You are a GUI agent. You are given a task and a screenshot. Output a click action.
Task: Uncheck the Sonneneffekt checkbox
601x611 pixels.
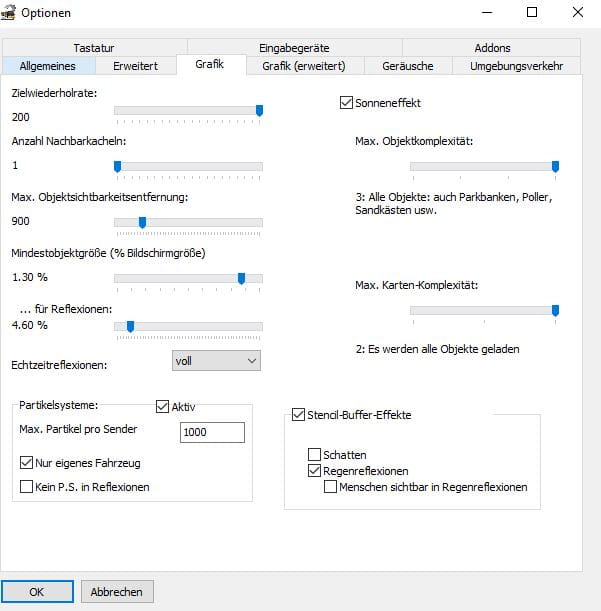pyautogui.click(x=347, y=102)
